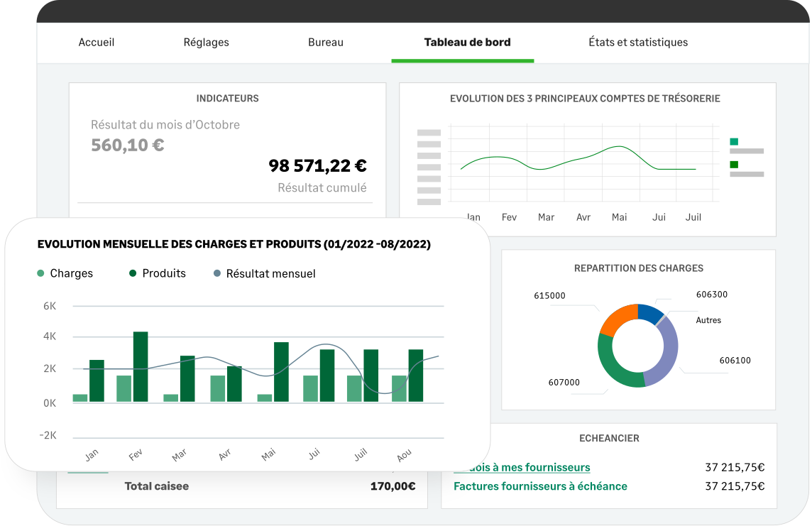
Task: Click the 170,00€ total caisse amount
Action: (393, 486)
